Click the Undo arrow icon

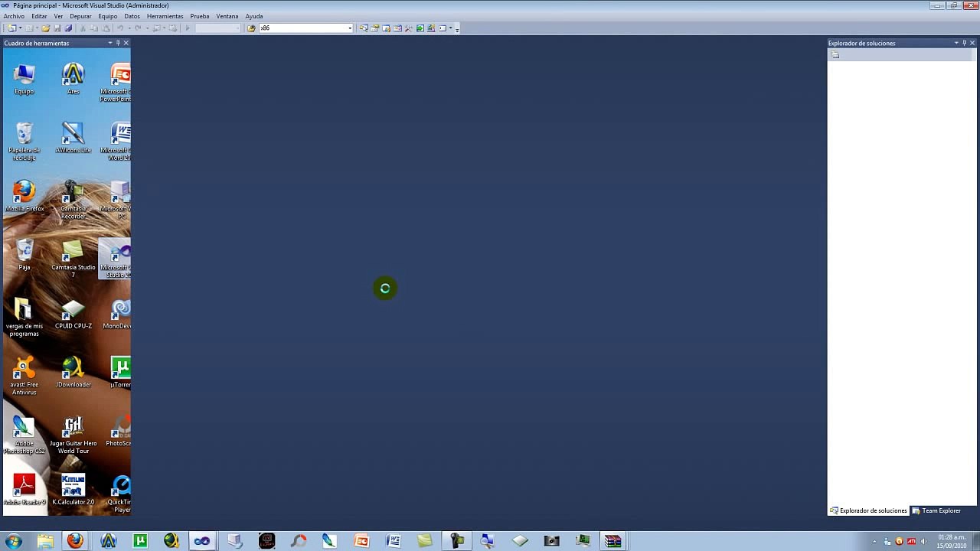pyautogui.click(x=120, y=28)
